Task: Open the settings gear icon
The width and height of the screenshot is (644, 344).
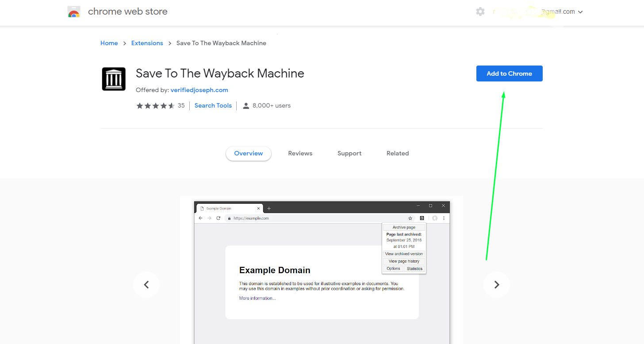Action: (480, 12)
